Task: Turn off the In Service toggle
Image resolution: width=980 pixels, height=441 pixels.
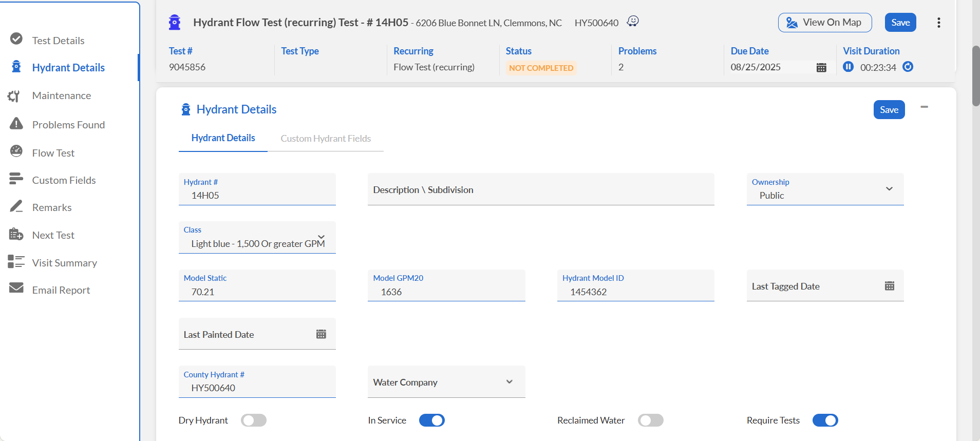Action: 431,420
